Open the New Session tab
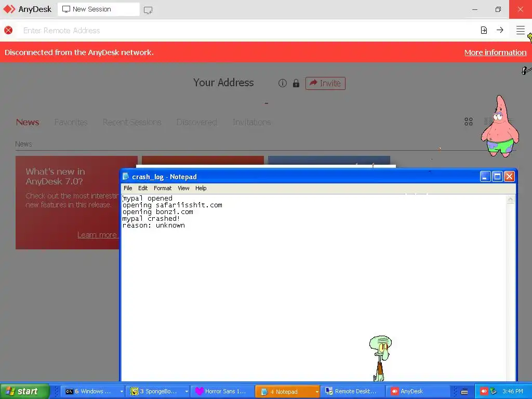 pos(98,9)
